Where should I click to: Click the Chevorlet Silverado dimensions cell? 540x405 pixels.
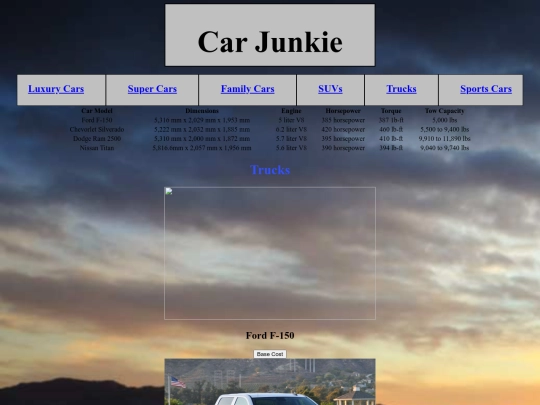pos(202,129)
